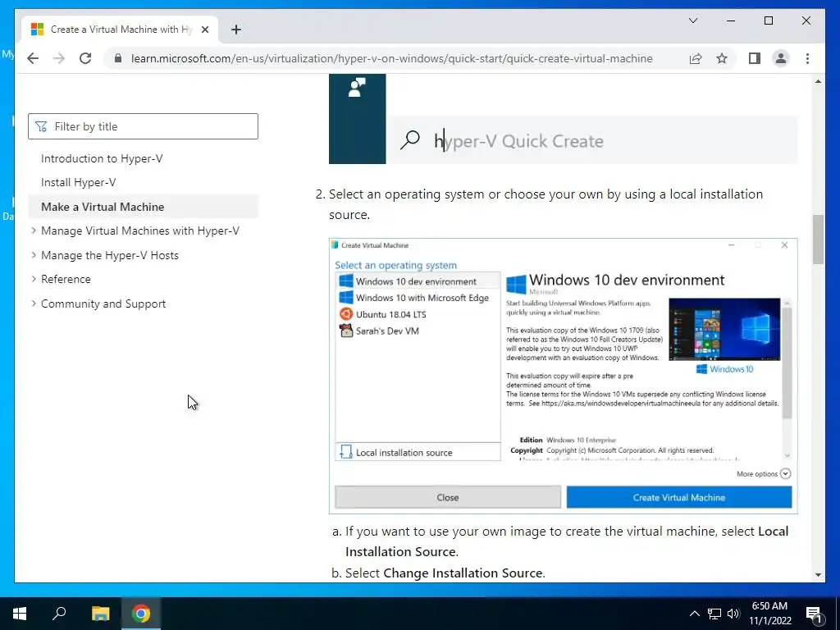Viewport: 840px width, 630px height.
Task: Click the Create Virtual Machine dialog screenshot
Action: coord(563,376)
